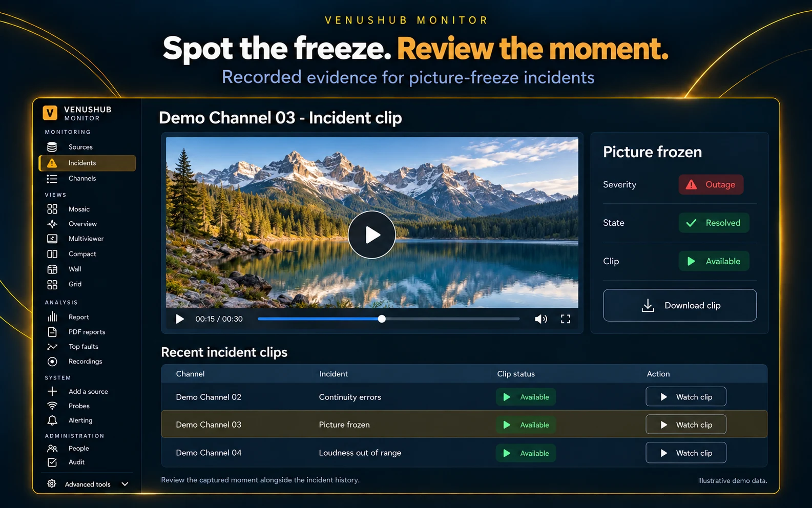
Task: Open Advanced tools gear icon
Action: click(52, 484)
